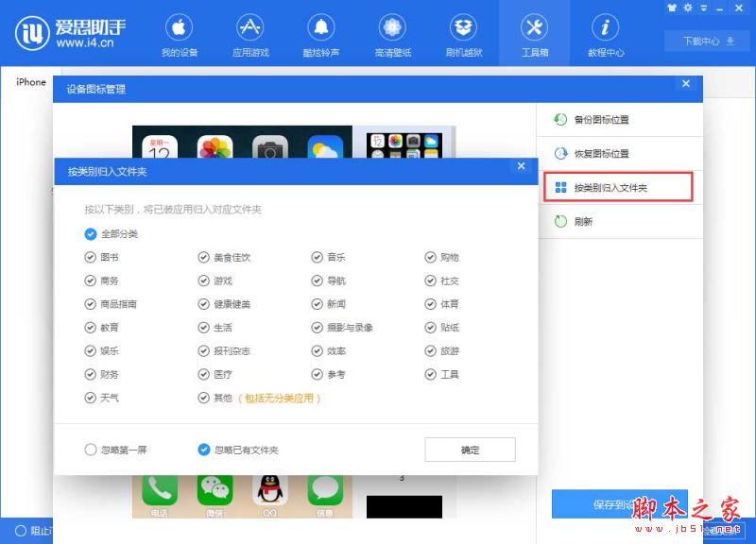Uncheck the 游戏 category checkbox
The image size is (756, 544).
click(204, 280)
